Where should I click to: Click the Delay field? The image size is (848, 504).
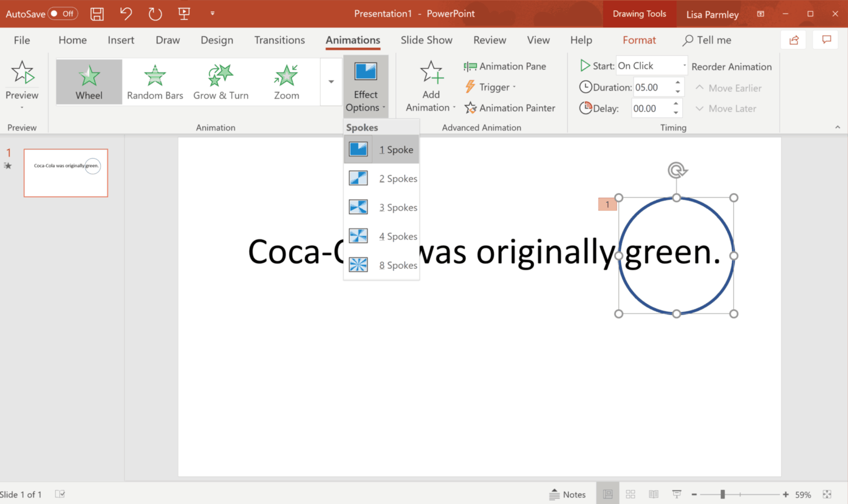point(650,108)
